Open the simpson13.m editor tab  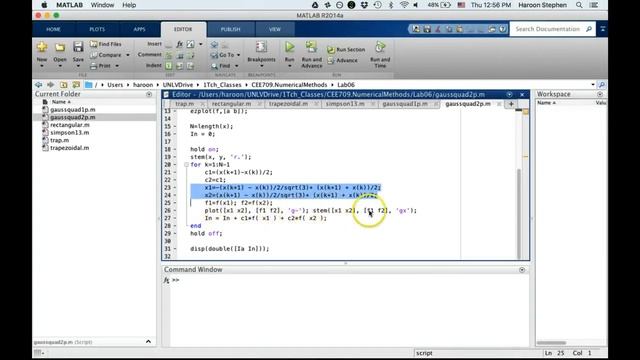(345, 104)
